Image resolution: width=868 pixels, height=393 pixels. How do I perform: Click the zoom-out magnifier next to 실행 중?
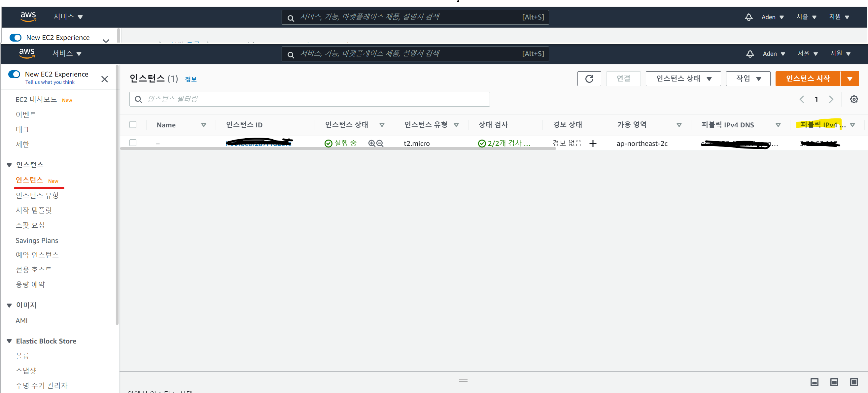(x=380, y=144)
